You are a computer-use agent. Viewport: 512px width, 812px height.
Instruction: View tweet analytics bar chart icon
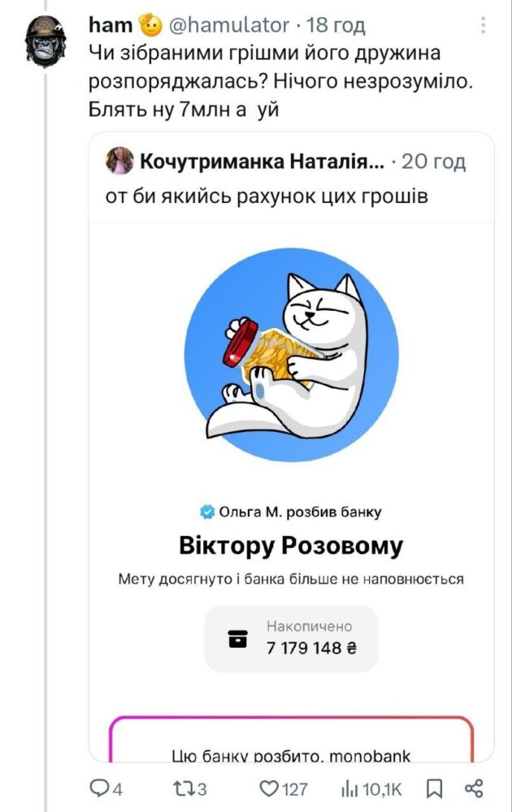[349, 788]
